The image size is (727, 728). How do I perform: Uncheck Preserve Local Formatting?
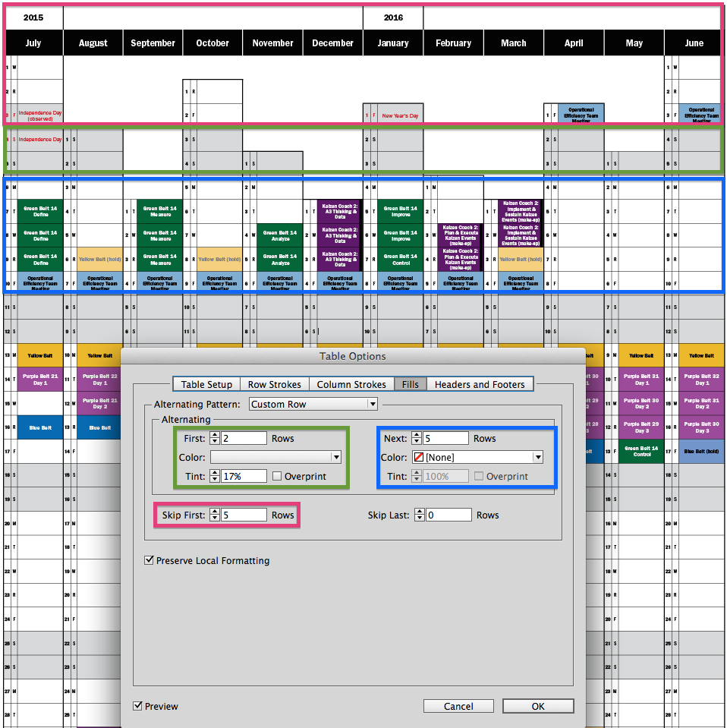click(149, 560)
